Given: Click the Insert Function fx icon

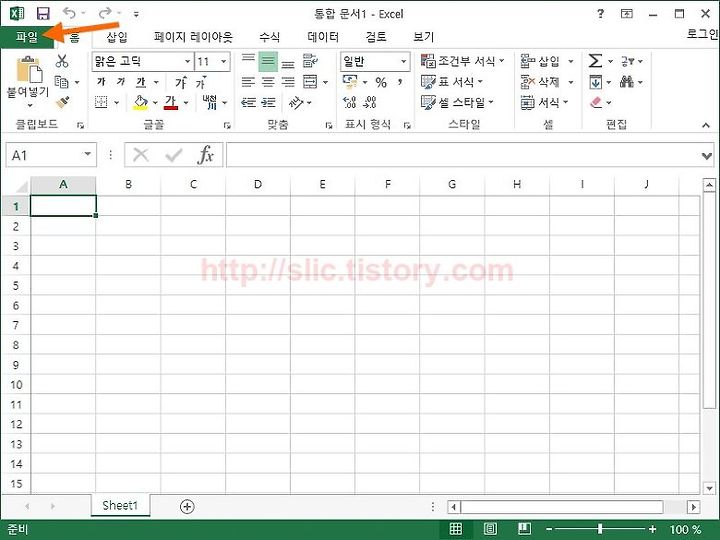Looking at the screenshot, I should click(205, 155).
